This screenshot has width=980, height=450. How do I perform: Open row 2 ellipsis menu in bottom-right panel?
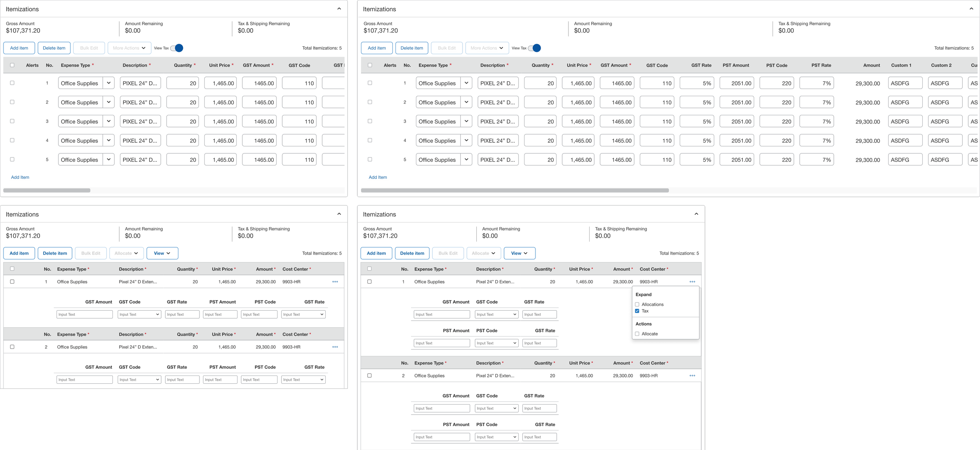pyautogui.click(x=692, y=375)
